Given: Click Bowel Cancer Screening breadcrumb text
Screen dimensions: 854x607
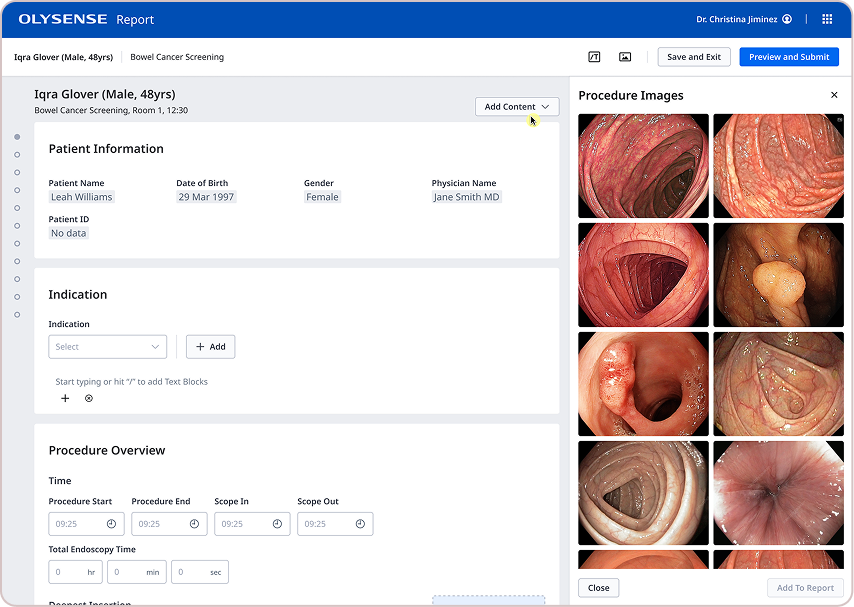Looking at the screenshot, I should (x=177, y=57).
